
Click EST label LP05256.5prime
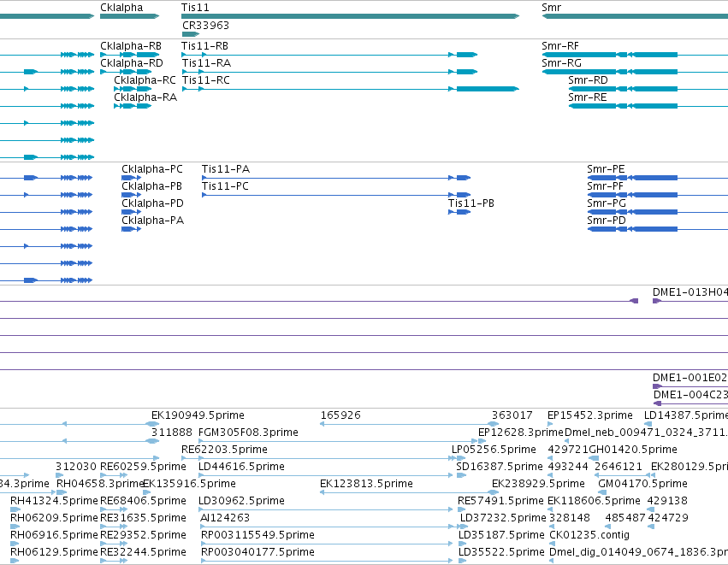(494, 450)
